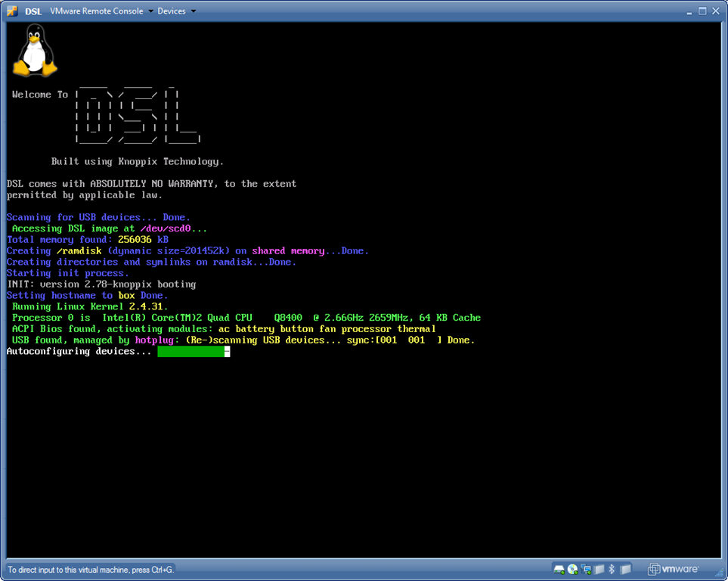Open the VMware Remote Console menu
This screenshot has height=581, width=728.
[101, 11]
